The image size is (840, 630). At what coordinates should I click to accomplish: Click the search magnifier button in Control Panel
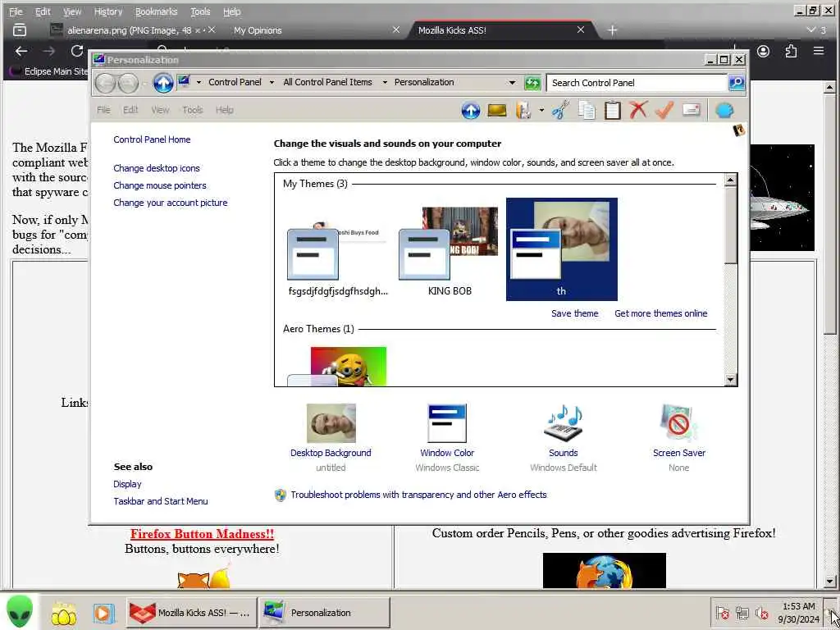pos(737,83)
